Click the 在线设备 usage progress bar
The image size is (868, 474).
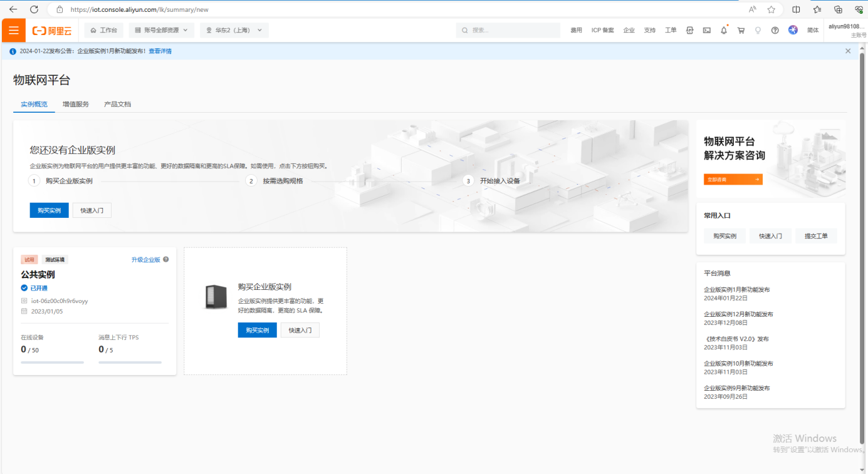[52, 362]
